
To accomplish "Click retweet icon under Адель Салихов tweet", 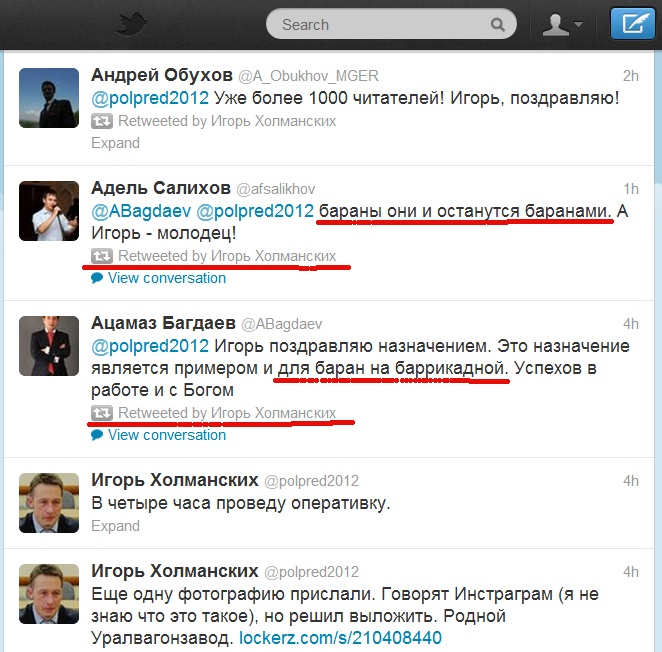I will (x=102, y=256).
